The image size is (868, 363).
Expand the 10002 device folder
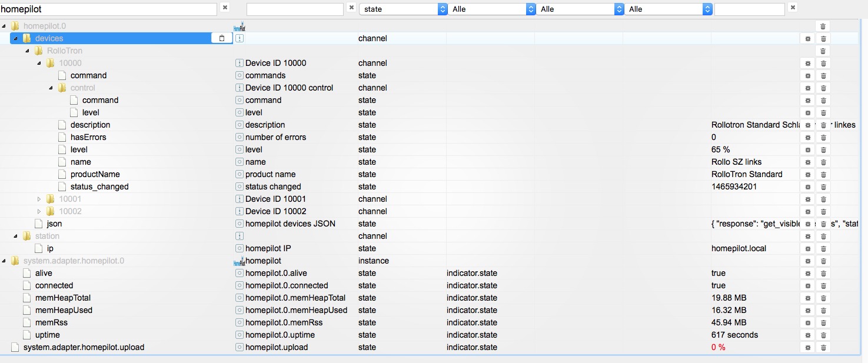[x=39, y=211]
